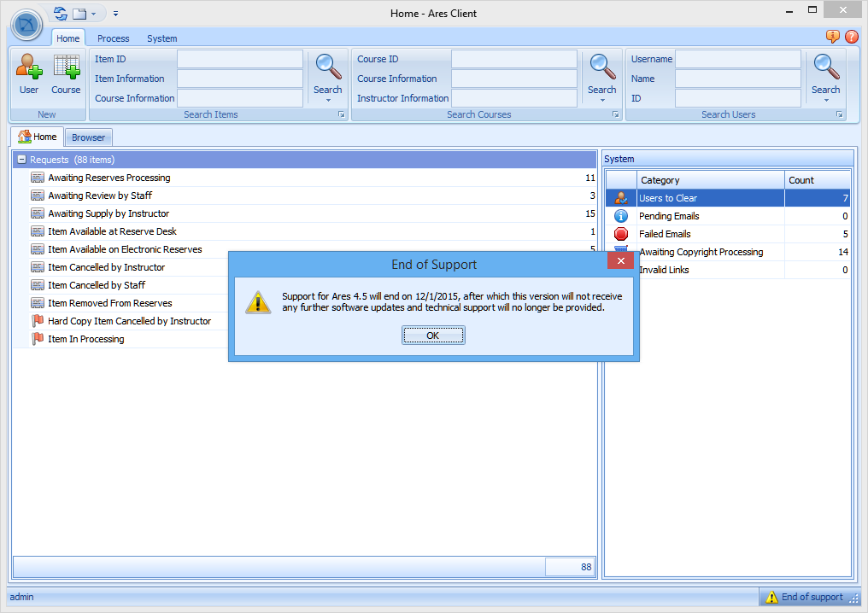The image size is (868, 613).
Task: Click the New Course icon
Action: 66,67
